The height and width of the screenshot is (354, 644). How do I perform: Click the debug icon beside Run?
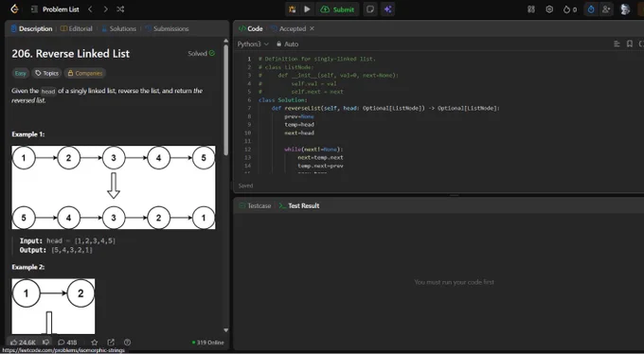tap(292, 9)
